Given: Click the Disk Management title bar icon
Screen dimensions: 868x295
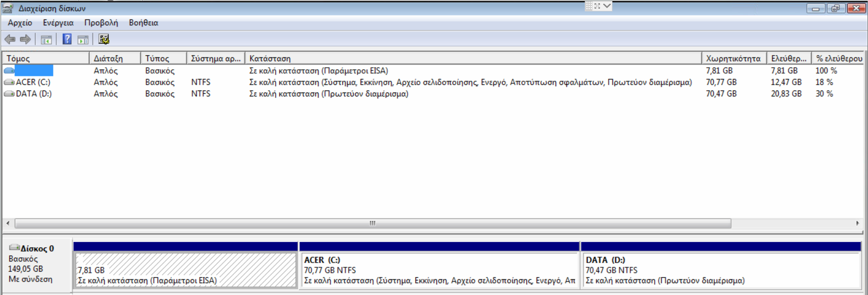Looking at the screenshot, I should pyautogui.click(x=8, y=8).
